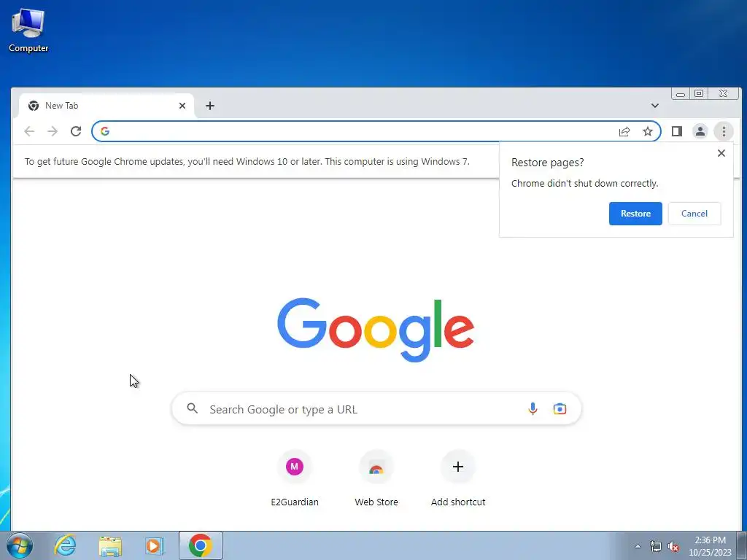Dismiss the Restore pages popup

click(721, 153)
